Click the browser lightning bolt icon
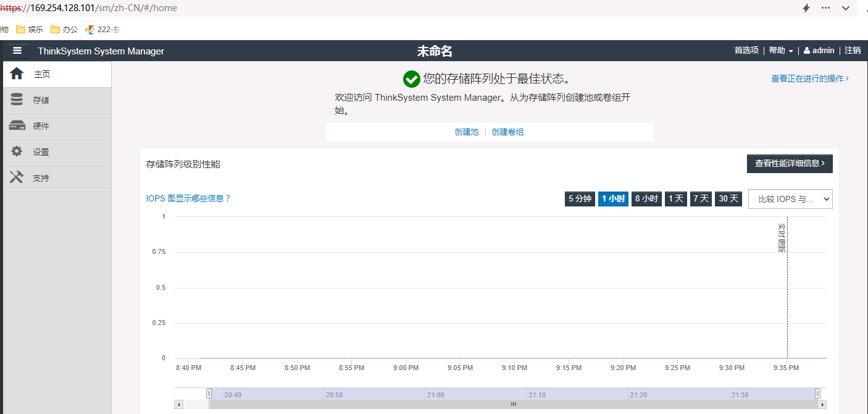Viewport: 868px width, 414px height. point(806,8)
